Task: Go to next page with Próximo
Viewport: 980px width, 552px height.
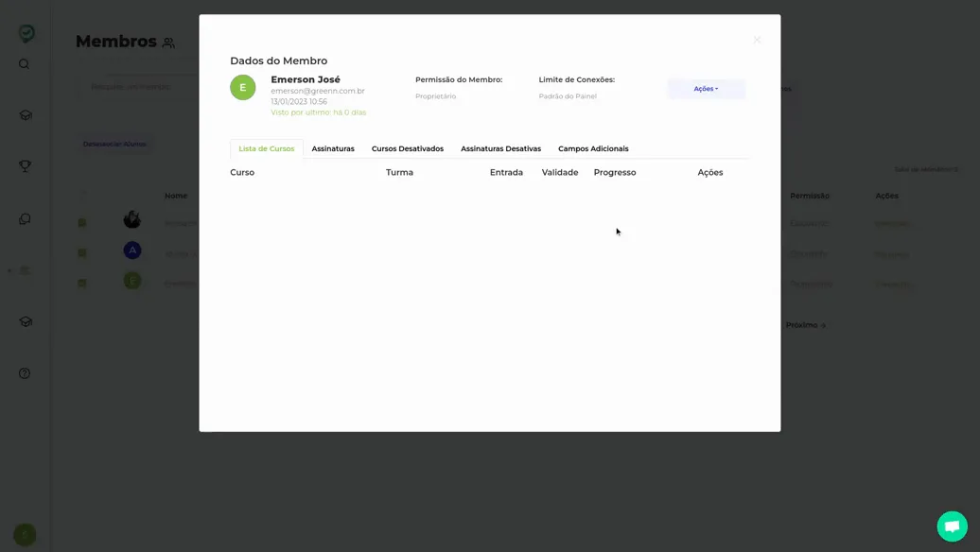Action: click(x=806, y=325)
